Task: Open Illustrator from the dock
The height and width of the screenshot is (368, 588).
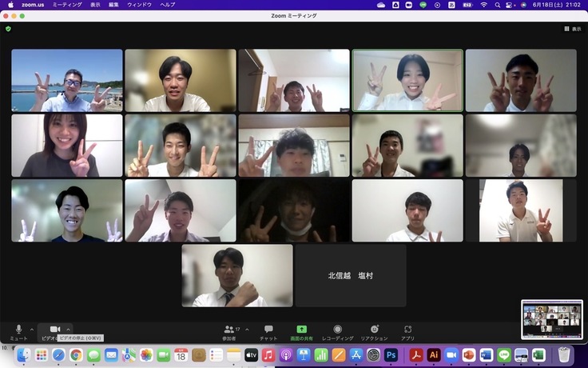Action: pyautogui.click(x=434, y=354)
